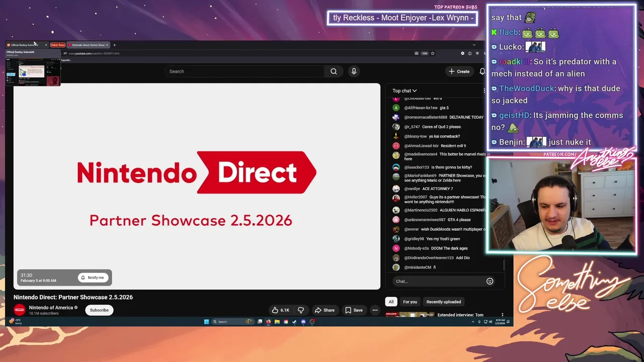Switch to Rolled News tab
Viewport: 644px width, 362px height.
[x=58, y=45]
